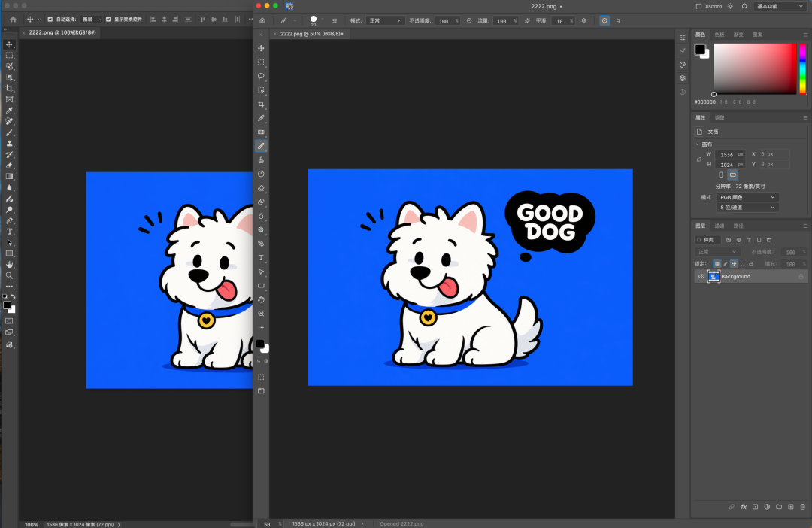Switch to the 调整 tab
The image size is (812, 528).
tap(720, 117)
